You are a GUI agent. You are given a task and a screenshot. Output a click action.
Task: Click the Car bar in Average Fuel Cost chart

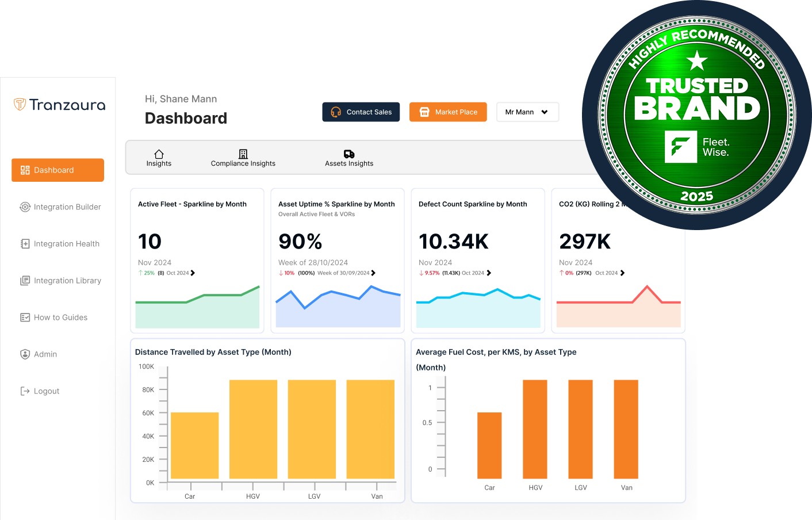coord(489,445)
